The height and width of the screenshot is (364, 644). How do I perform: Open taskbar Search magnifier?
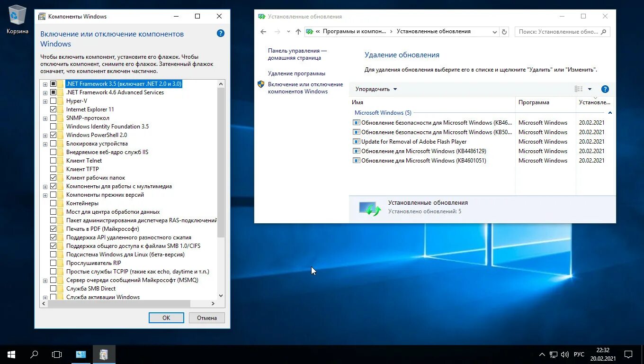click(x=34, y=354)
